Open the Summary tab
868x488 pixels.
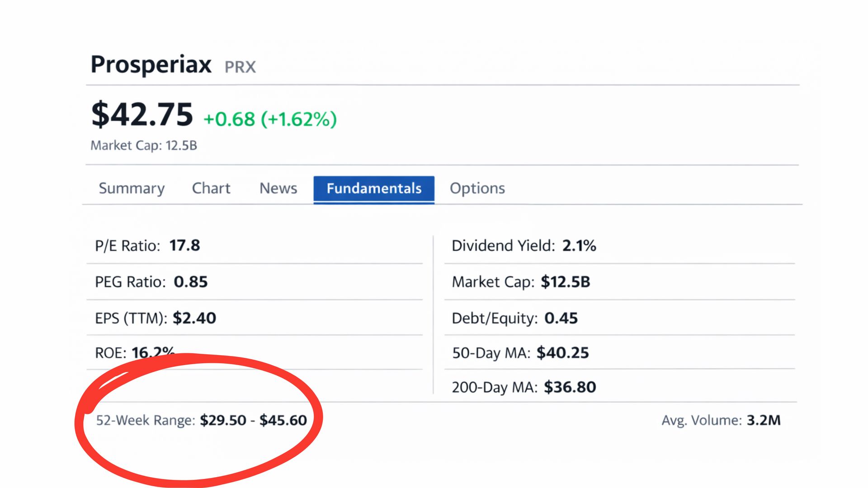(x=132, y=188)
